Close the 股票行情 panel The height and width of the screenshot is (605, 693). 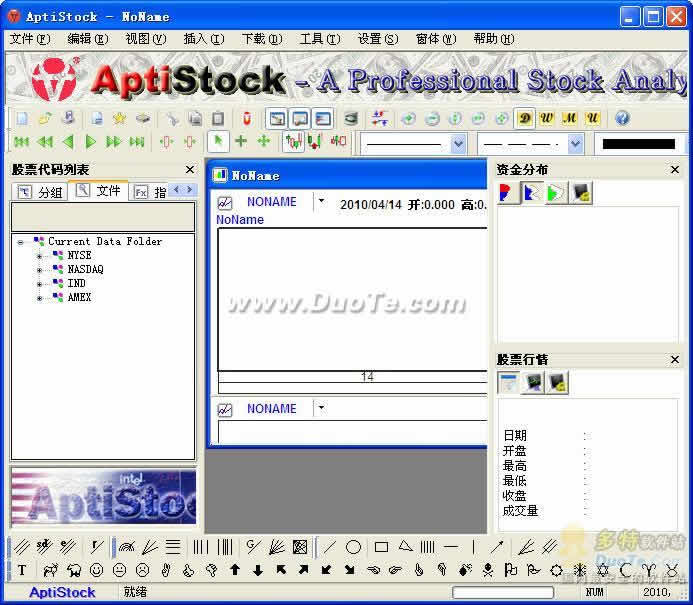[x=675, y=359]
